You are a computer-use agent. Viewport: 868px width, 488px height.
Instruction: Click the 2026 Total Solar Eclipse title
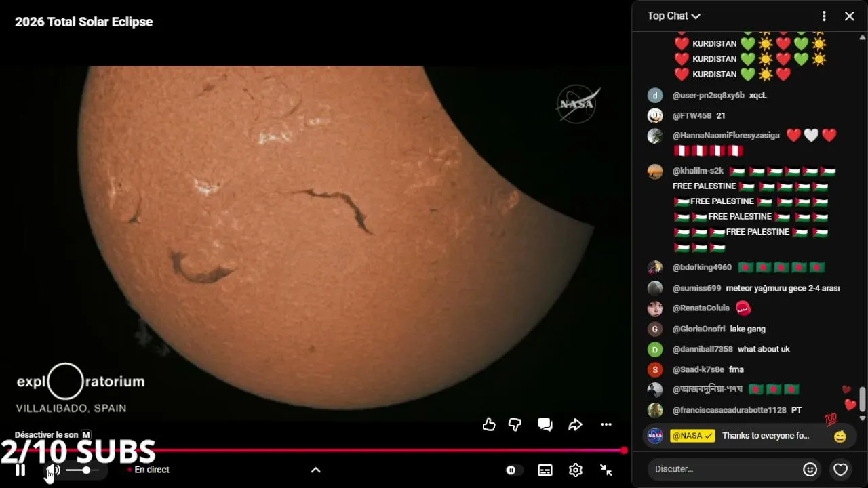coord(84,22)
